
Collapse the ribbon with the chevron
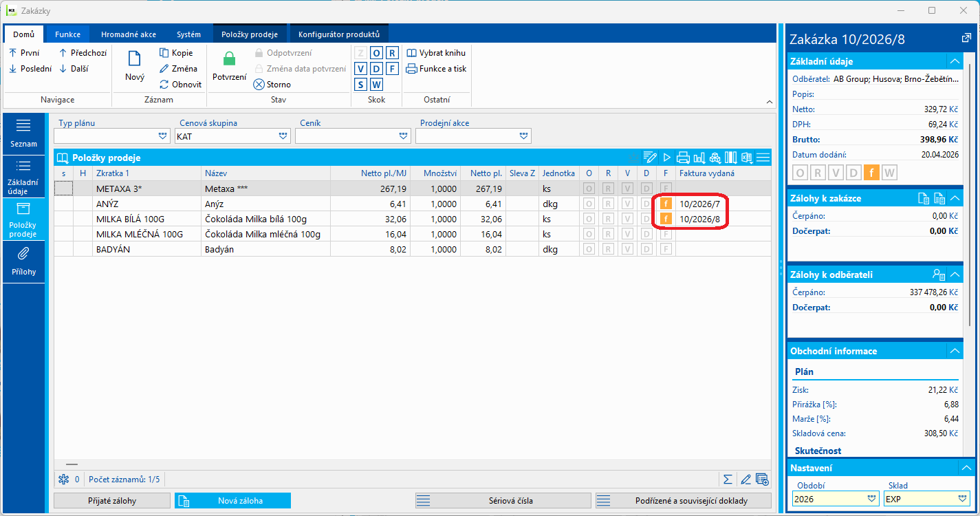(770, 102)
